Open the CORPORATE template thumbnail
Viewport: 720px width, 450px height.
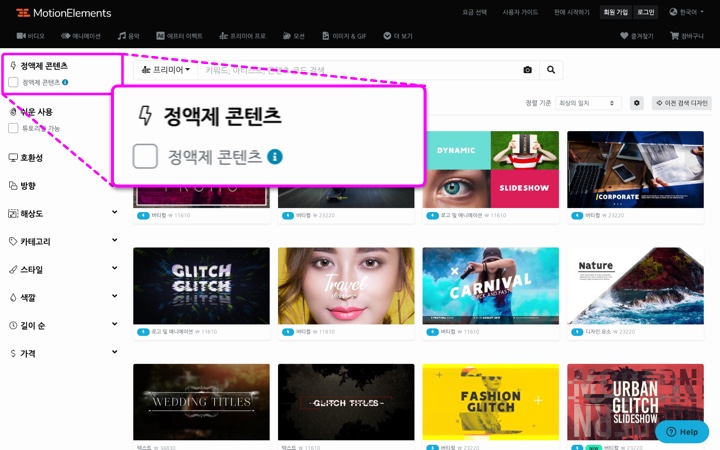[635, 169]
